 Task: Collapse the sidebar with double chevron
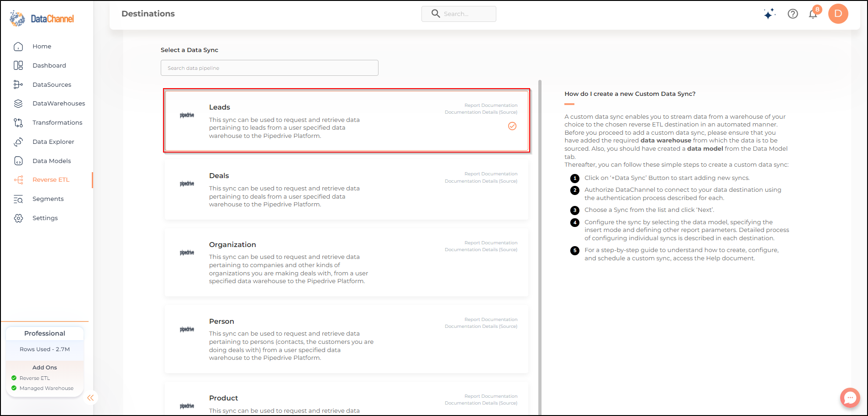coord(90,398)
